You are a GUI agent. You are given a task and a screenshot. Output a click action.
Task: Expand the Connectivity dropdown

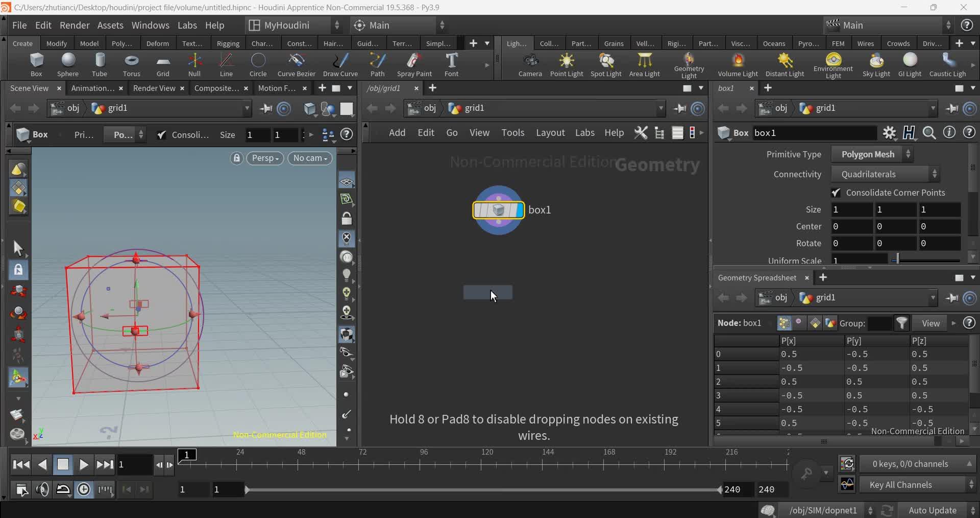pyautogui.click(x=885, y=174)
